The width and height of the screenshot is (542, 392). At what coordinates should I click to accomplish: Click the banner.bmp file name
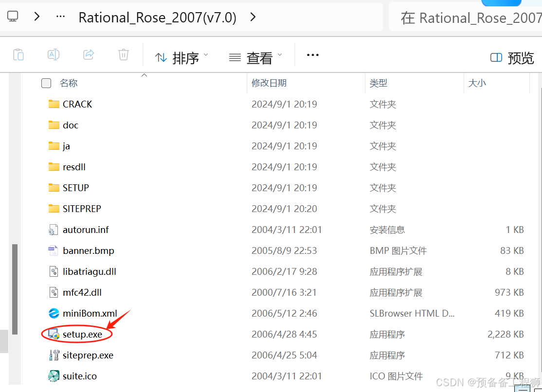click(89, 250)
